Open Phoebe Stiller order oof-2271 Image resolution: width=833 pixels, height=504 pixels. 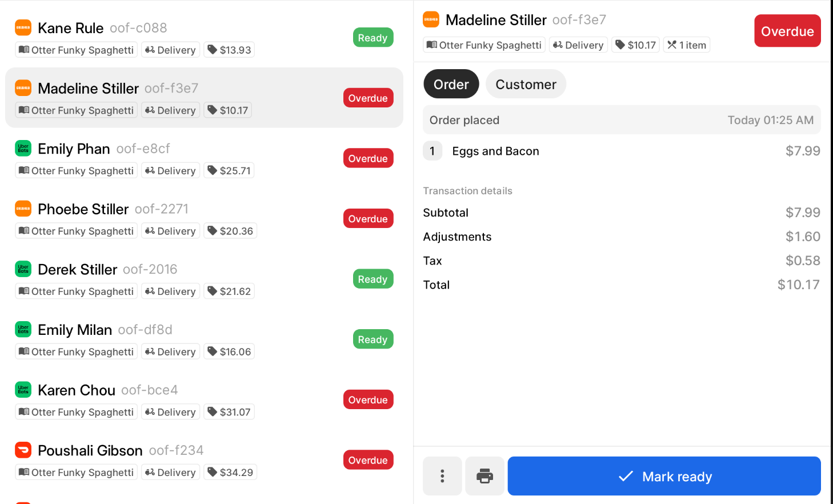tap(204, 218)
